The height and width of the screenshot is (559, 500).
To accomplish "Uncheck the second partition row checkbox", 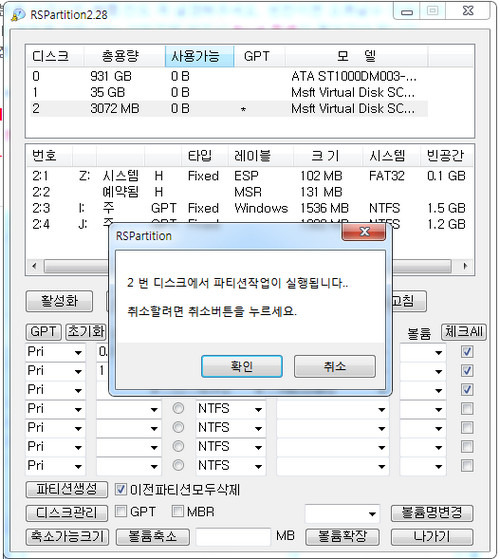I will [x=467, y=371].
